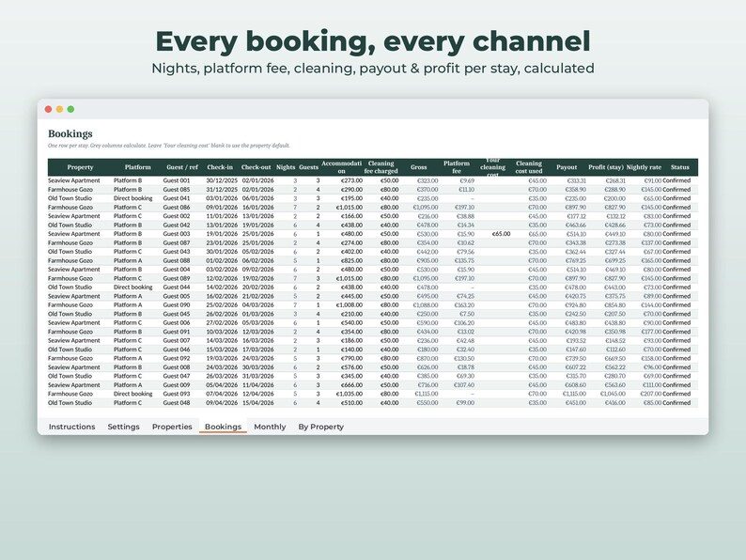The image size is (746, 560).
Task: Click the Guest 004 cell
Action: coord(177,270)
